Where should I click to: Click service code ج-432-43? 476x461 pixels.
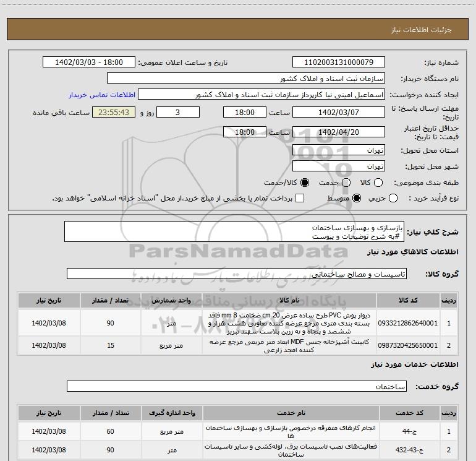point(409,450)
